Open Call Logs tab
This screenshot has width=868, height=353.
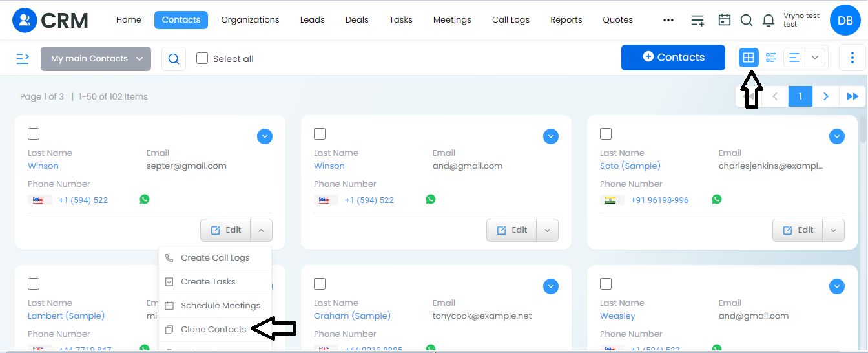coord(511,20)
